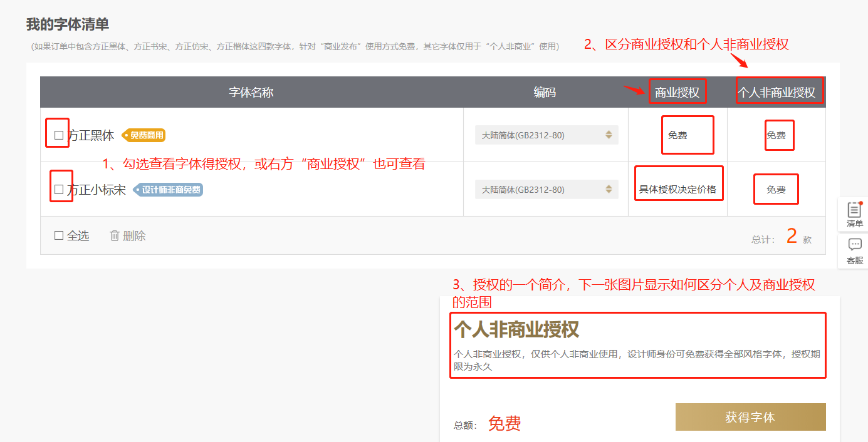Click sort arrows in 方正黑体 encoding box

click(x=608, y=135)
